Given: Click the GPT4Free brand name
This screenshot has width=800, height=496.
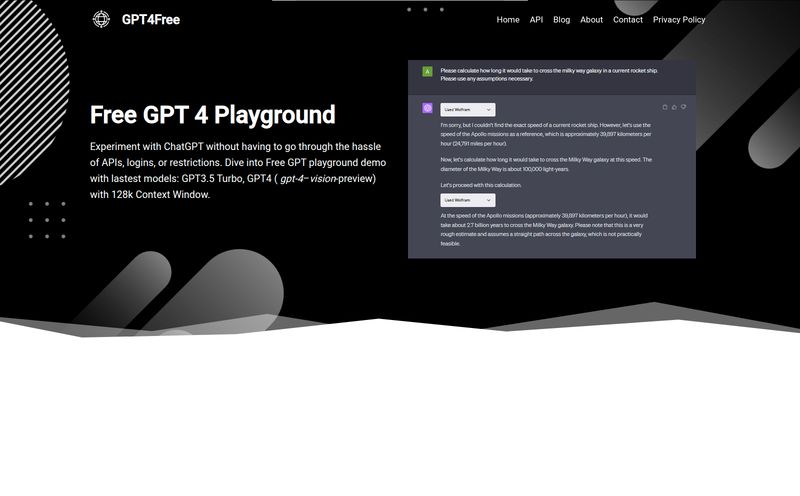Looking at the screenshot, I should pos(151,19).
